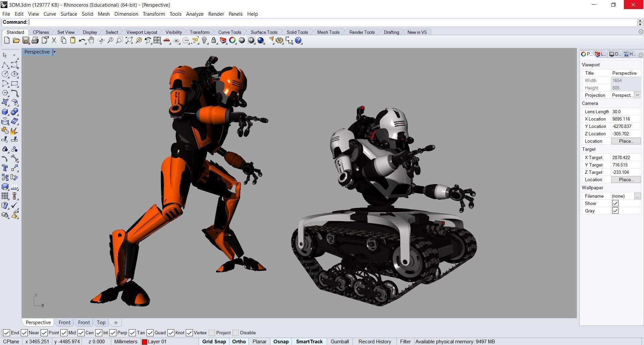This screenshot has height=345, width=644.
Task: Click the Copy icon
Action: [x=63, y=41]
